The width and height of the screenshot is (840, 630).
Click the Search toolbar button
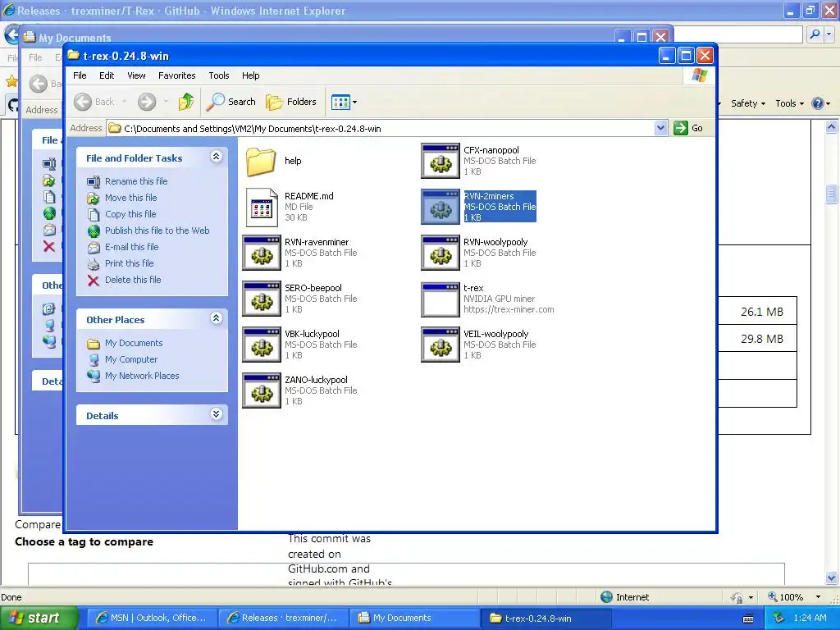point(231,101)
